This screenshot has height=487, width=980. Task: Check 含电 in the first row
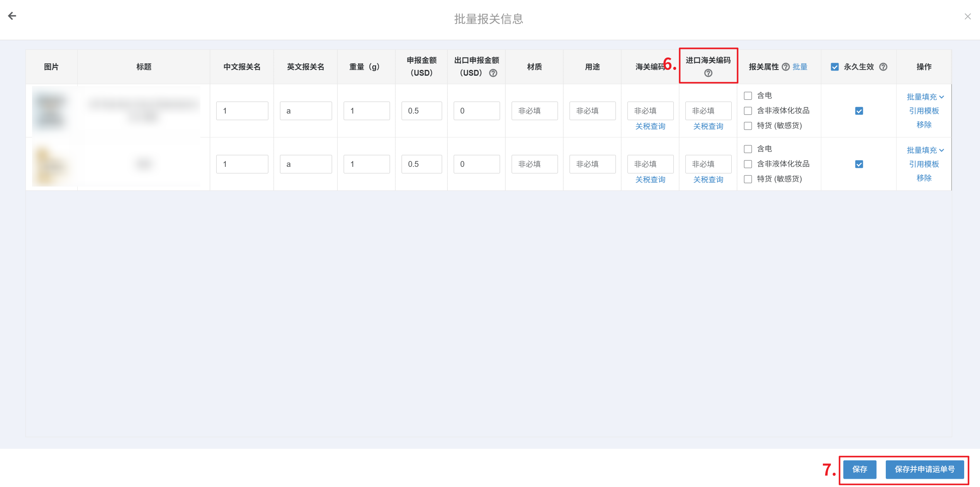pyautogui.click(x=748, y=95)
